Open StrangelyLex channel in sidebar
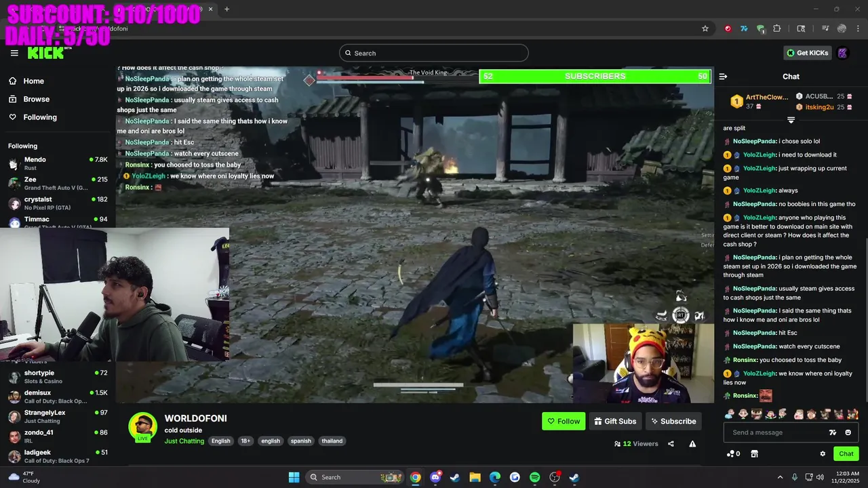The image size is (868, 488). [58, 416]
